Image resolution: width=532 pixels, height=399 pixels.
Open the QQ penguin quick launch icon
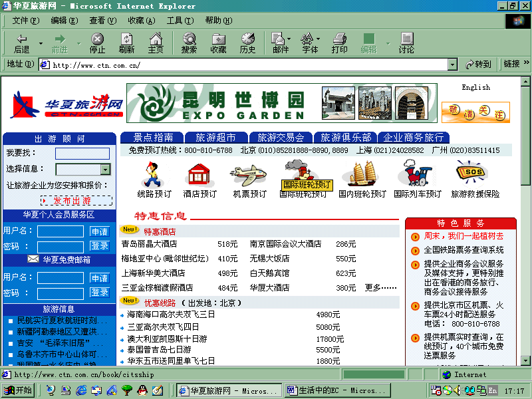pyautogui.click(x=142, y=390)
